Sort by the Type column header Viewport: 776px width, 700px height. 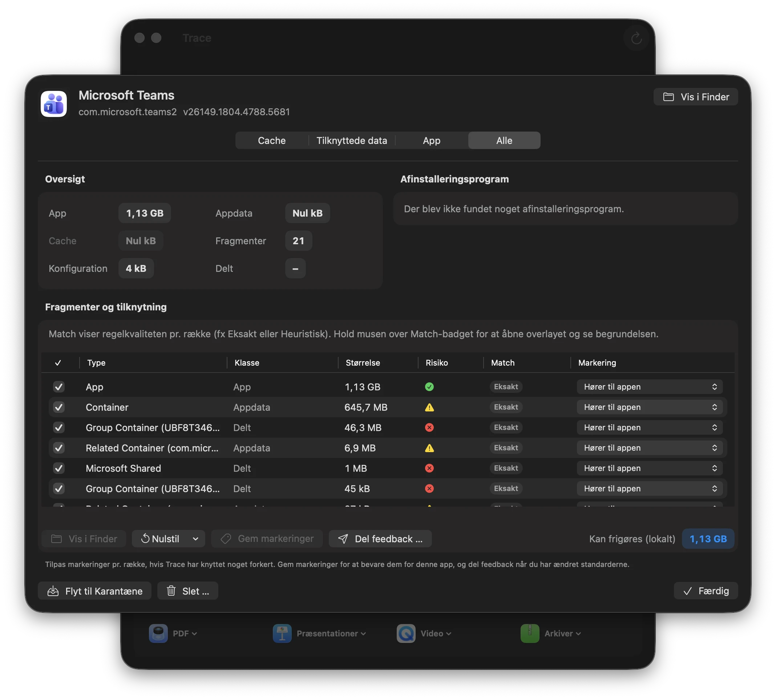pyautogui.click(x=96, y=363)
